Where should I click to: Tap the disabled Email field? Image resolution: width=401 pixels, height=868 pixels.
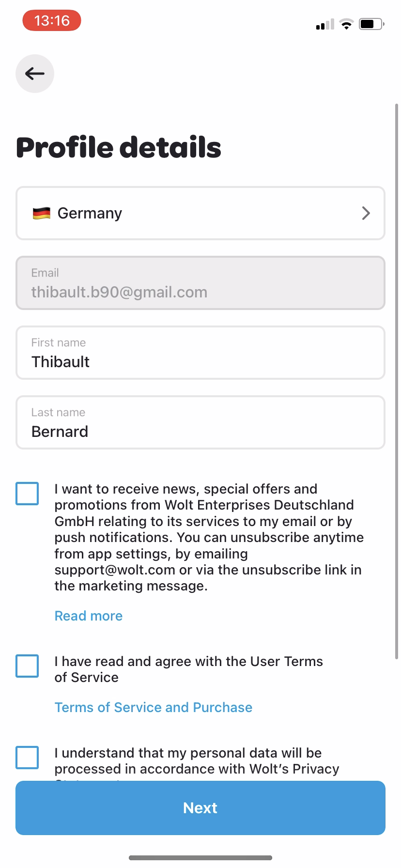pyautogui.click(x=200, y=283)
